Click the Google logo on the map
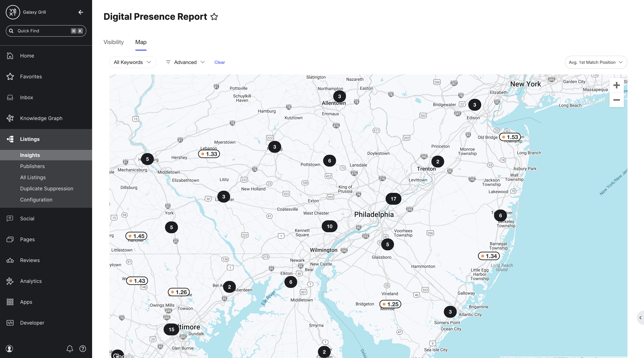Image resolution: width=644 pixels, height=358 pixels. click(x=123, y=355)
